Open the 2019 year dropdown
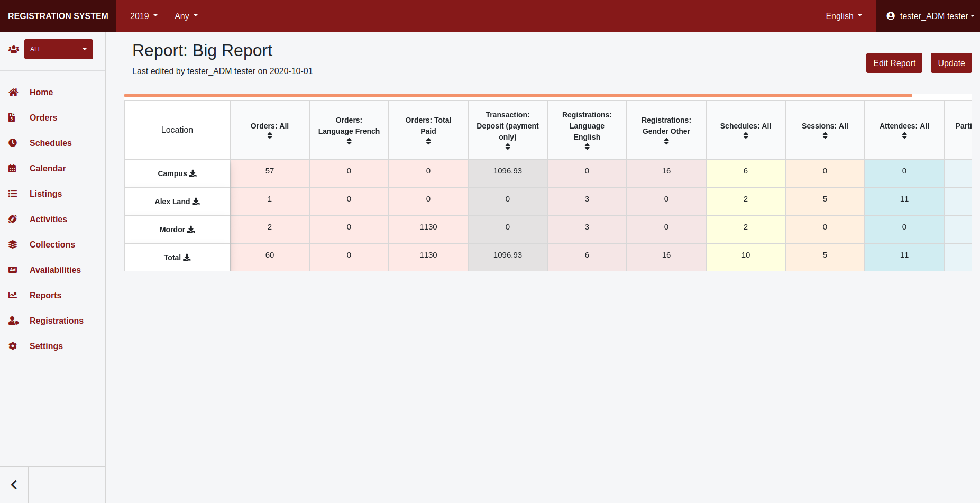 pyautogui.click(x=143, y=16)
